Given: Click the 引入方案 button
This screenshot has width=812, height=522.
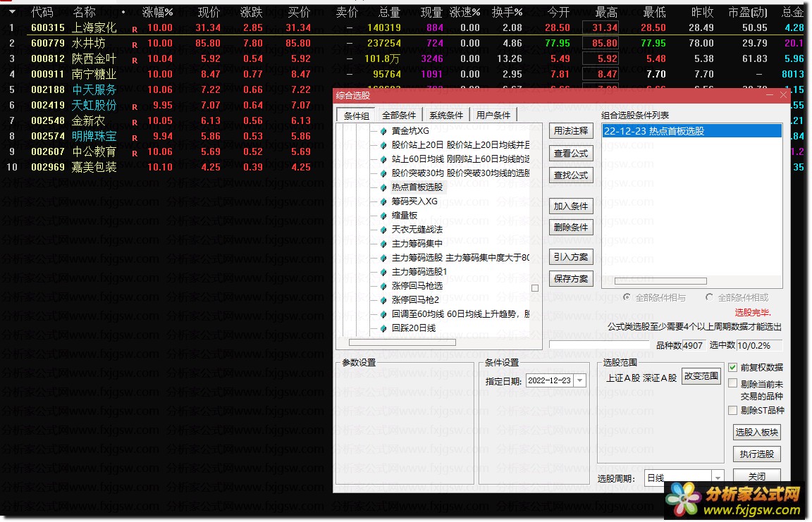Looking at the screenshot, I should pyautogui.click(x=571, y=257).
